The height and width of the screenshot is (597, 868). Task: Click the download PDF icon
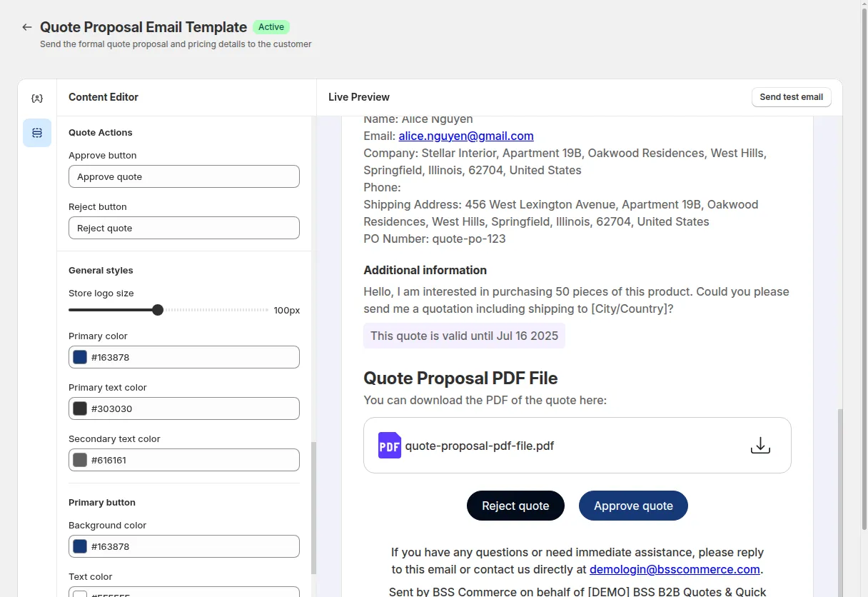point(760,446)
